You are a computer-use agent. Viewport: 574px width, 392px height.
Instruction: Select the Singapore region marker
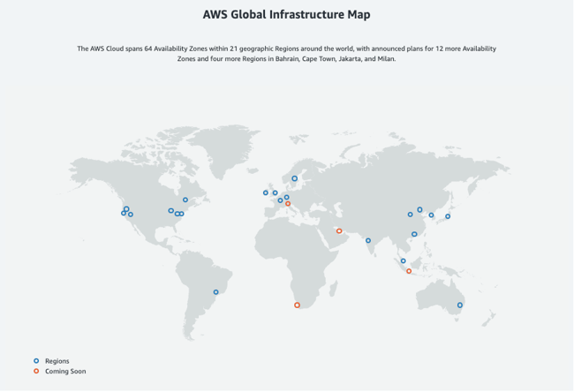pyautogui.click(x=403, y=261)
